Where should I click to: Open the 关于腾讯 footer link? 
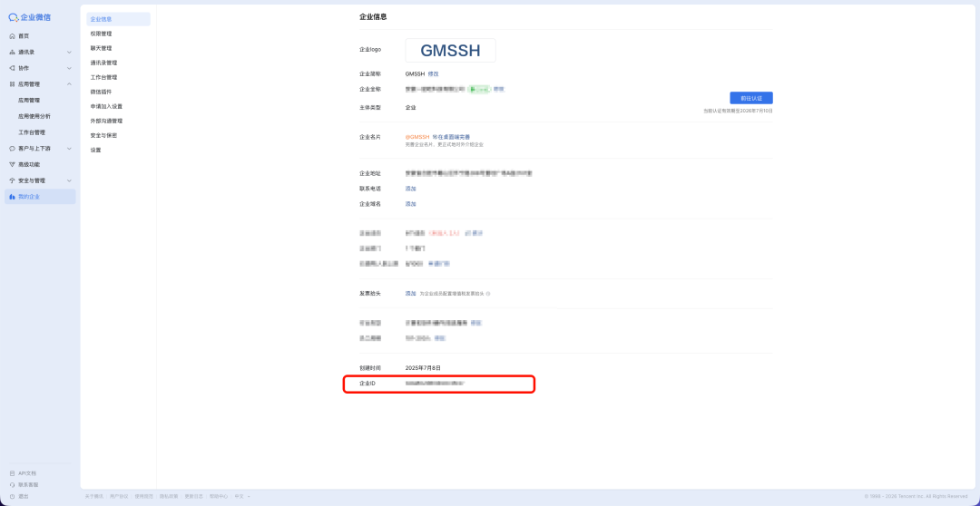point(93,496)
